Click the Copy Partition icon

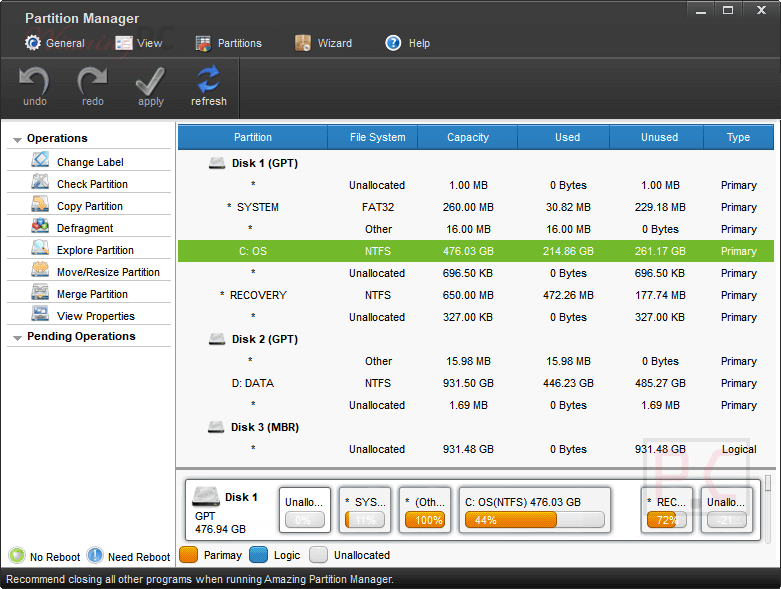pos(40,204)
